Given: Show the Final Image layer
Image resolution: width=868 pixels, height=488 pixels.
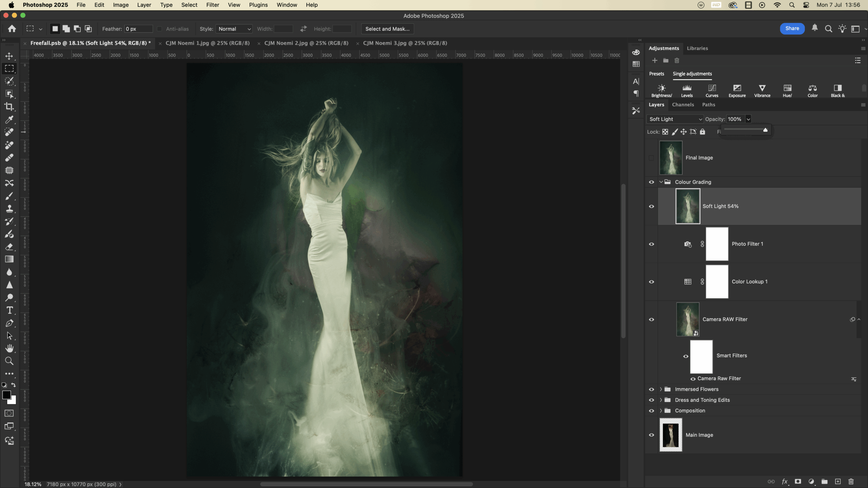Looking at the screenshot, I should tap(651, 158).
